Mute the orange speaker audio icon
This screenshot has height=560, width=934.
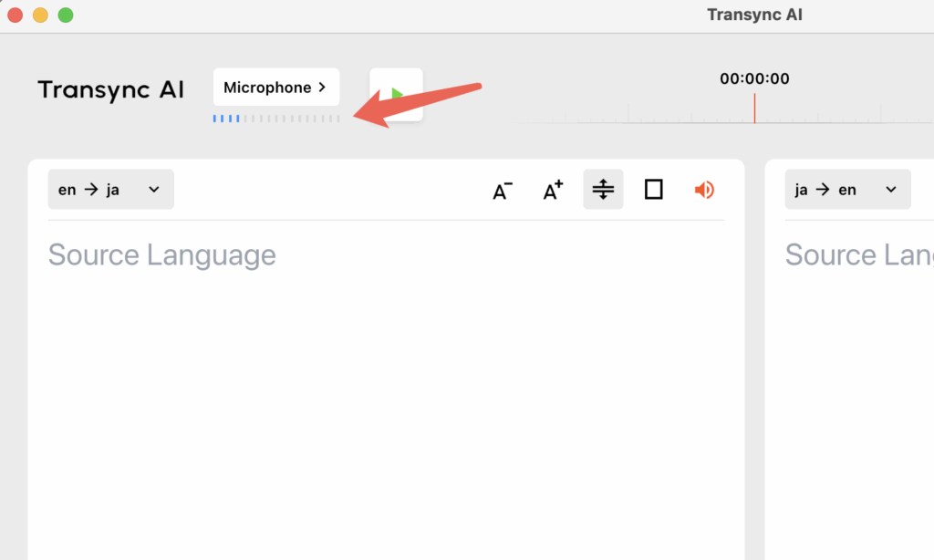pyautogui.click(x=704, y=190)
